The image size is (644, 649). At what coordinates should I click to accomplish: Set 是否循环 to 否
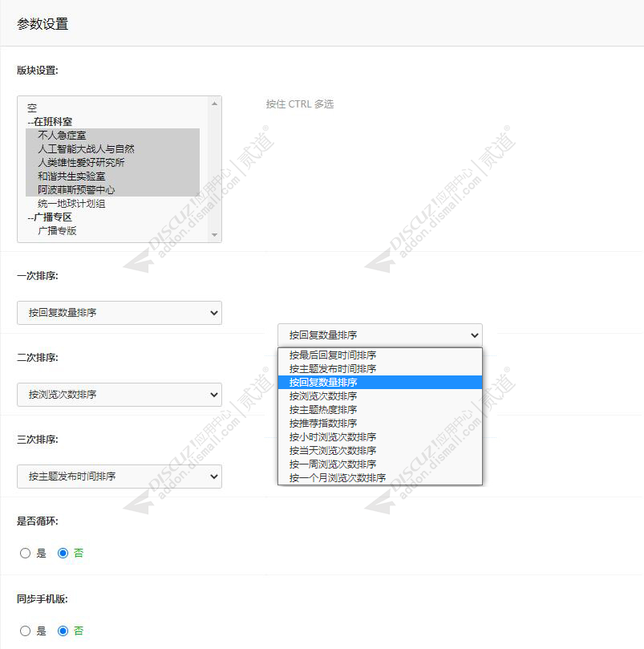pos(63,554)
